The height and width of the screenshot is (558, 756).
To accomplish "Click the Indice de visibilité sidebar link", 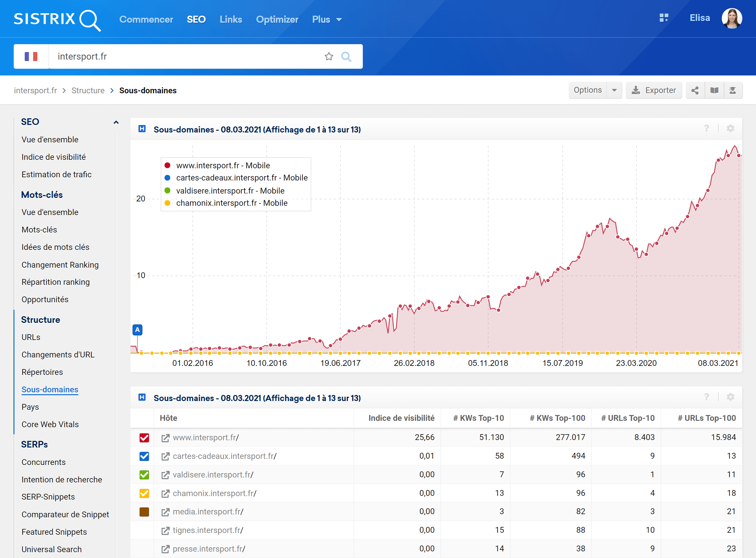I will (x=54, y=157).
